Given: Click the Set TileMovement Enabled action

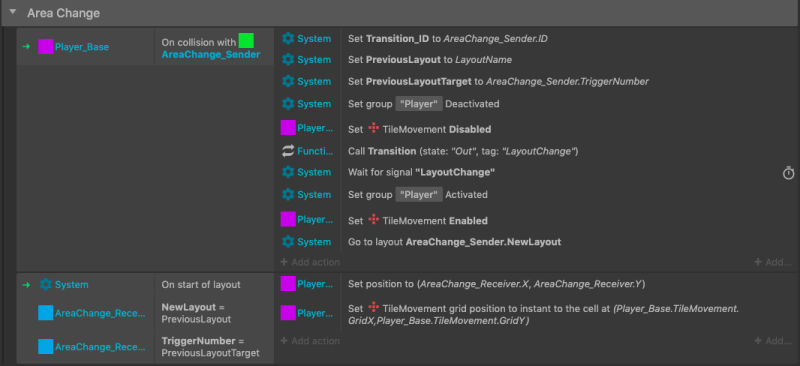Looking at the screenshot, I should (417, 221).
